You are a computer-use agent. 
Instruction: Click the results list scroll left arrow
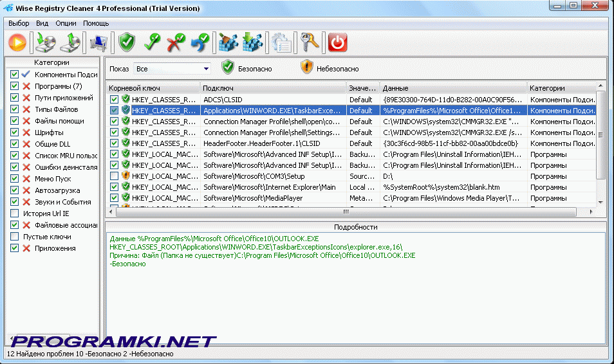click(x=111, y=212)
